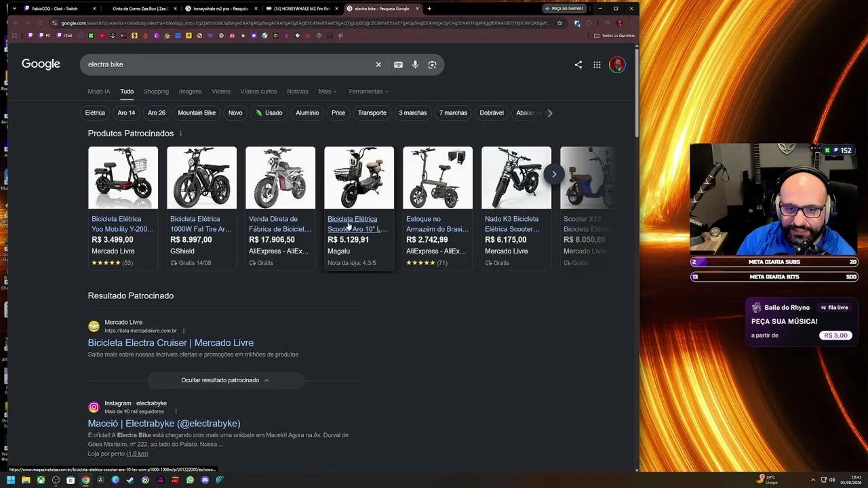
Task: Bookmark this page with the star icon
Action: point(559,23)
